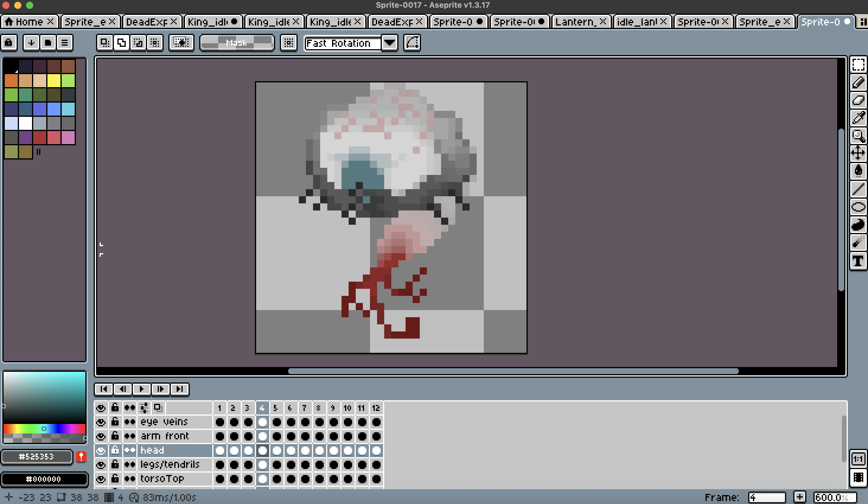
Task: Pick the yellow palette swatch
Action: click(54, 80)
